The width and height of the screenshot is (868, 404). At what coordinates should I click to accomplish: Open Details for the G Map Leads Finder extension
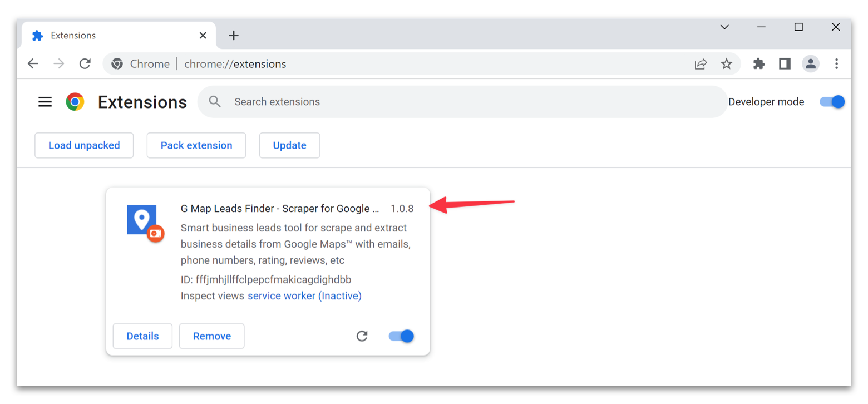point(142,336)
